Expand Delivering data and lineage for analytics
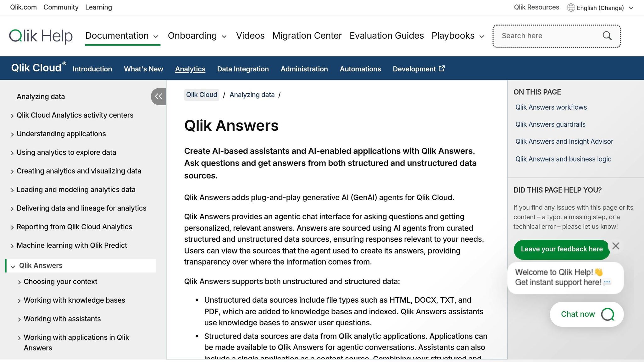Image resolution: width=644 pixels, height=362 pixels. [x=12, y=209]
